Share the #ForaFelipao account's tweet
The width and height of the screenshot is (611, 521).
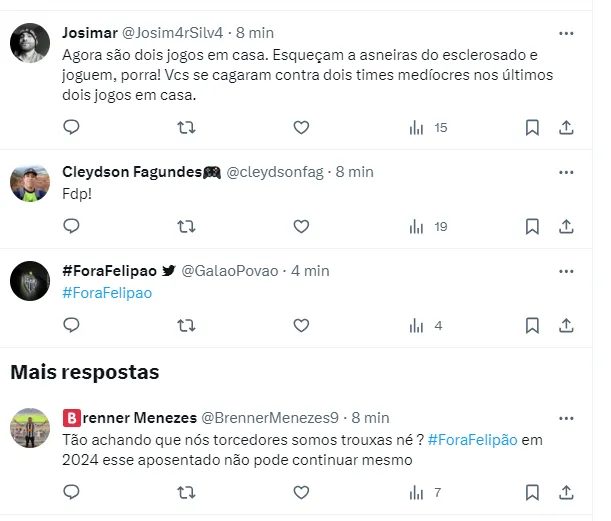click(566, 325)
